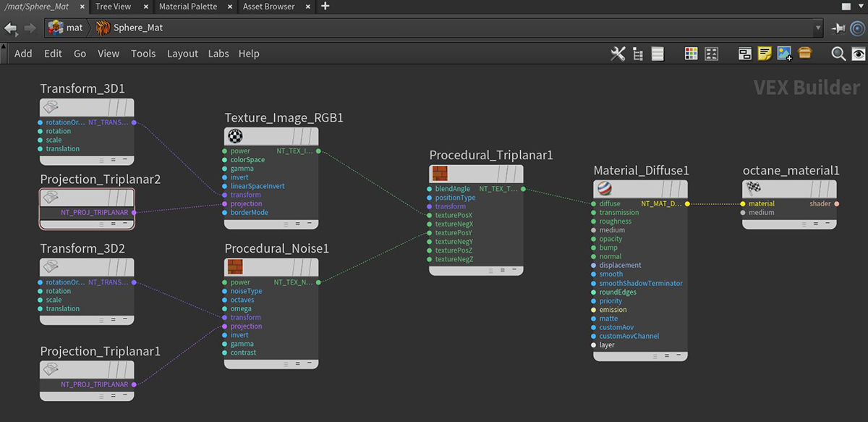Viewport: 868px width, 422px height.
Task: Toggle the blue circular link-pane indicator
Action: coord(858,28)
